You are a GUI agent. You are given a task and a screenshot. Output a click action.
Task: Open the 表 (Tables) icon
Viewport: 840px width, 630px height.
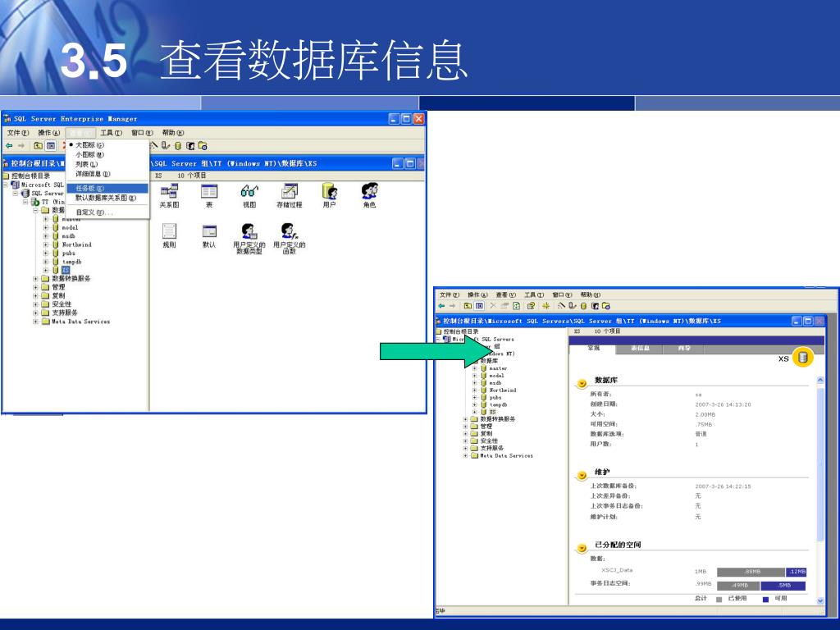(209, 195)
